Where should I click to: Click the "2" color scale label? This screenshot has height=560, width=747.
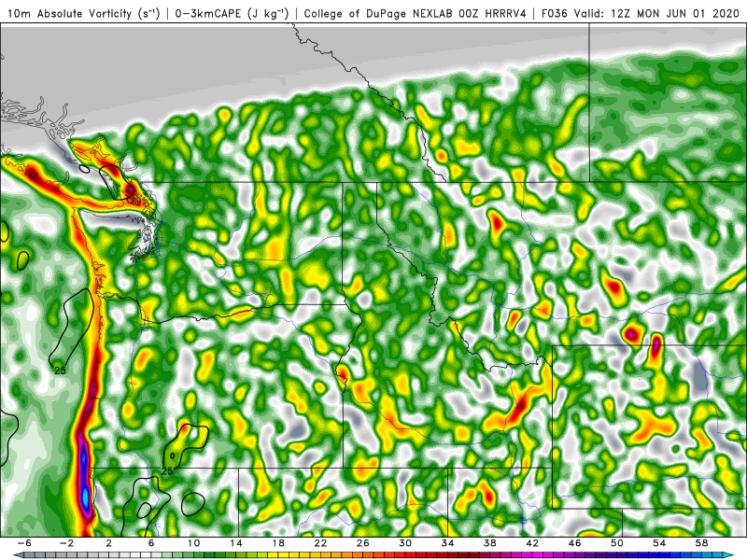point(109,543)
